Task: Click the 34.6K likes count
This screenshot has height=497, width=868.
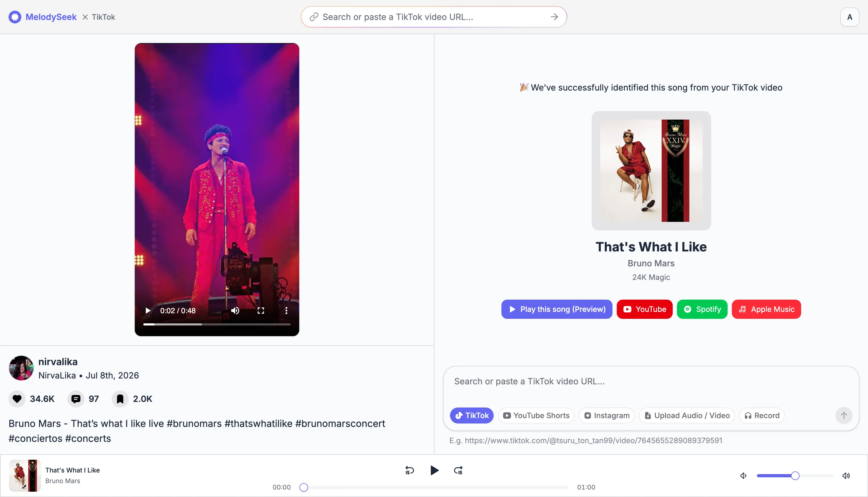Action: tap(42, 399)
